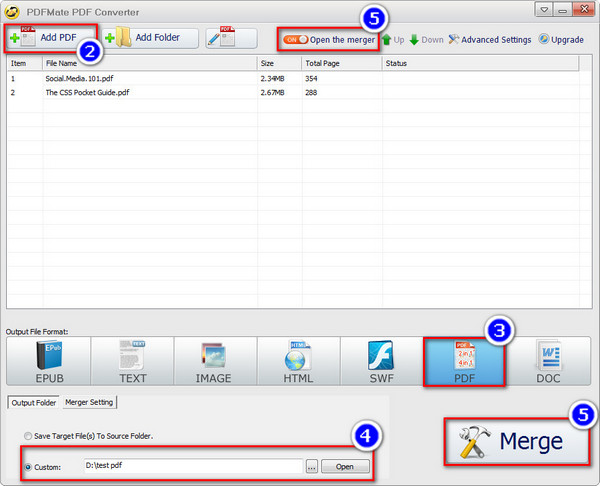
Task: Click the Open folder button
Action: click(x=345, y=466)
